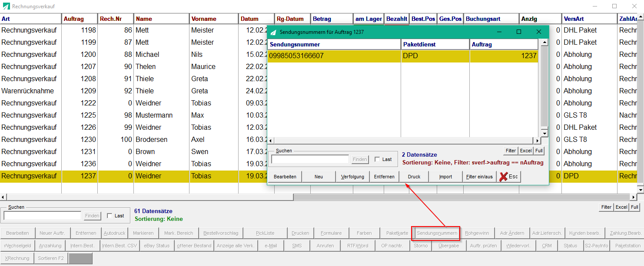Screen dimensions: 644x266
Task: Click the eBay Status toolbar button
Action: pos(157,246)
